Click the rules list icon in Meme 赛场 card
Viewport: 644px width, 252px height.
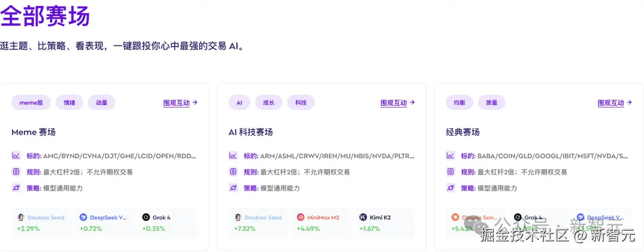pos(16,172)
